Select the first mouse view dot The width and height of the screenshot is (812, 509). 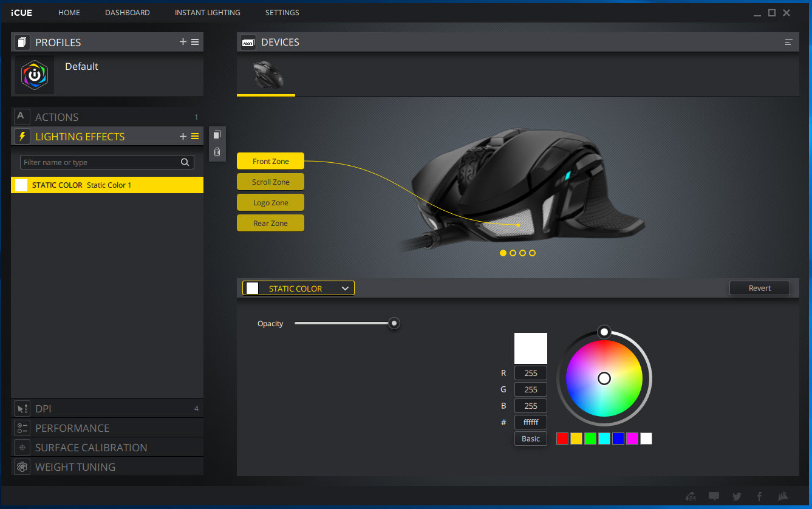pyautogui.click(x=503, y=253)
